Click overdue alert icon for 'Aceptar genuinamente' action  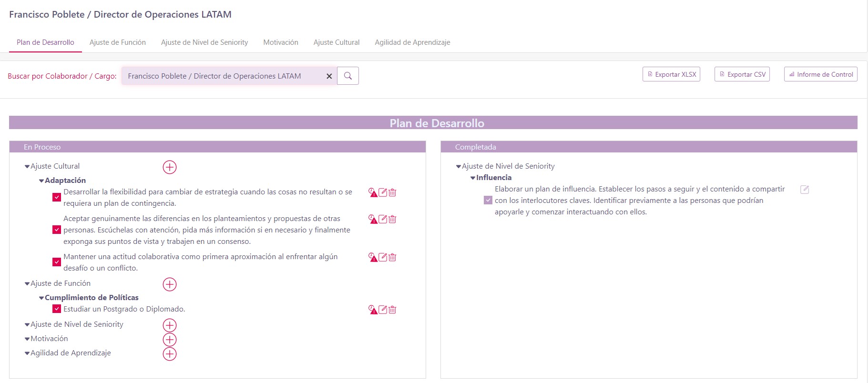tap(373, 219)
